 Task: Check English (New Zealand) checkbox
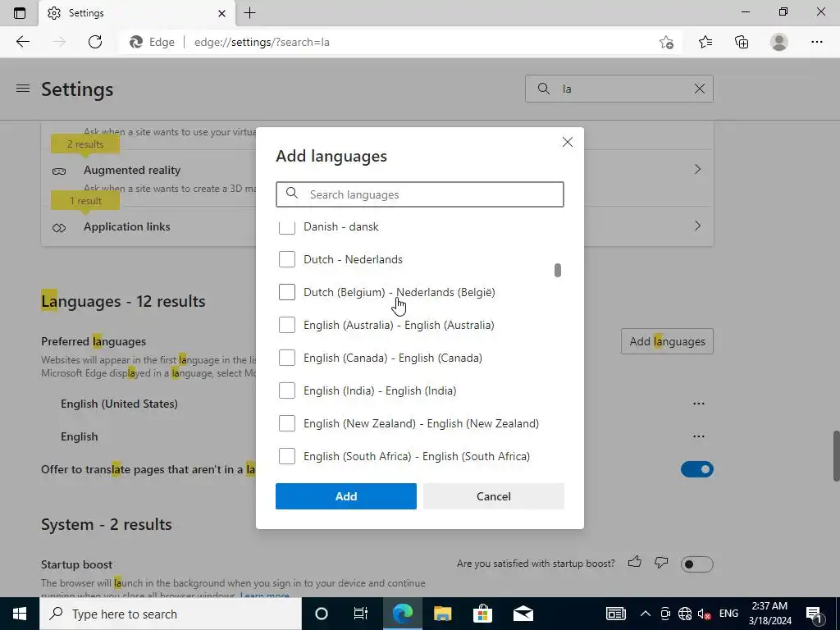[287, 423]
